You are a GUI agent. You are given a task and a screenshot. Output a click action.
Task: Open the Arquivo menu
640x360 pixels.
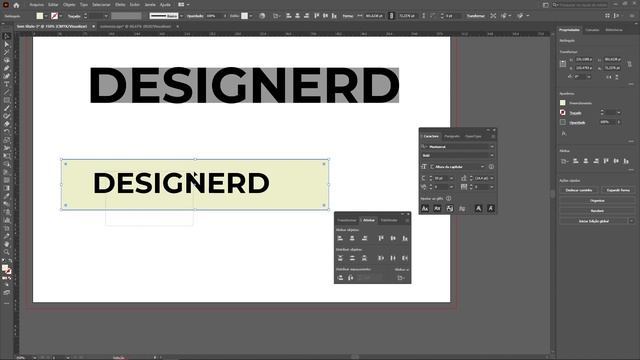(x=36, y=5)
